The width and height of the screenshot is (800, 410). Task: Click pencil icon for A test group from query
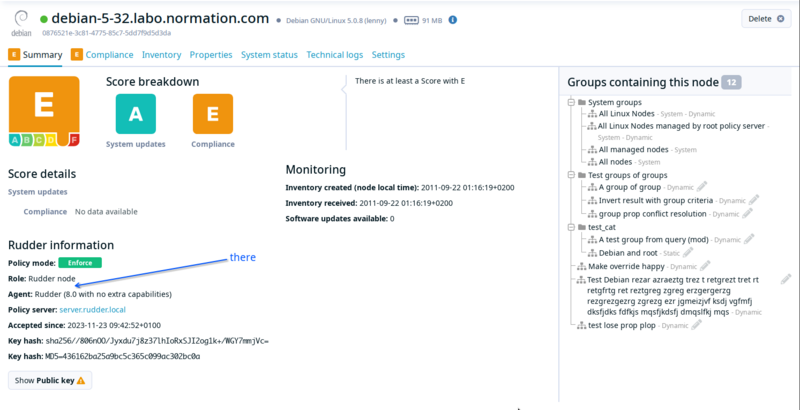coord(748,239)
